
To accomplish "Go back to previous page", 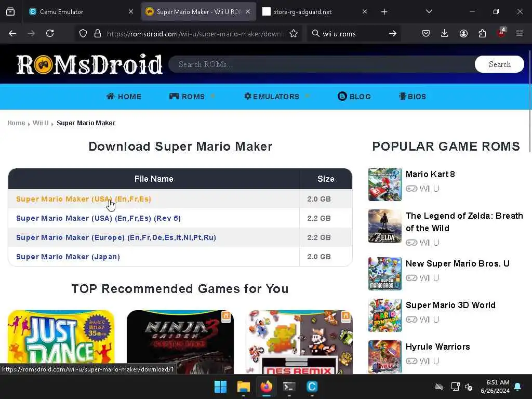I will (12, 33).
